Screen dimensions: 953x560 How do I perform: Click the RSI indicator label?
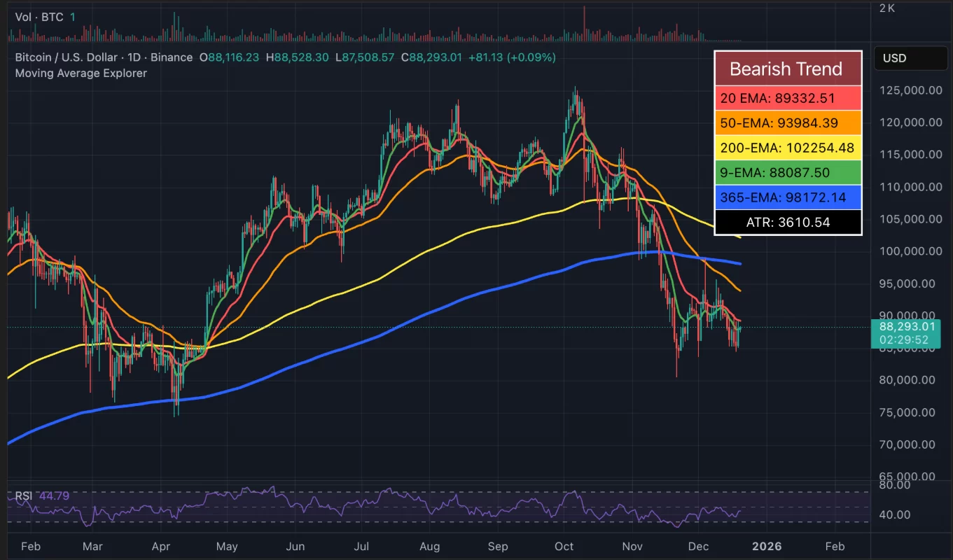23,496
